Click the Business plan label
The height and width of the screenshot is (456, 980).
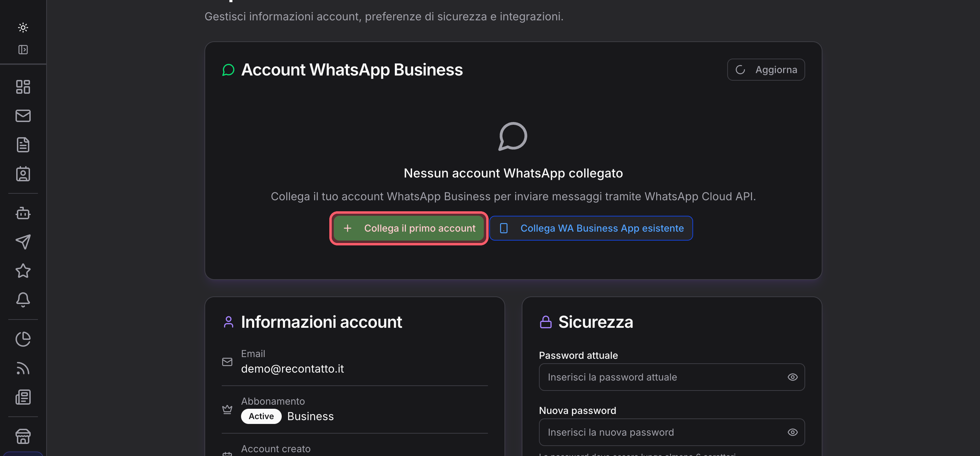click(x=310, y=416)
